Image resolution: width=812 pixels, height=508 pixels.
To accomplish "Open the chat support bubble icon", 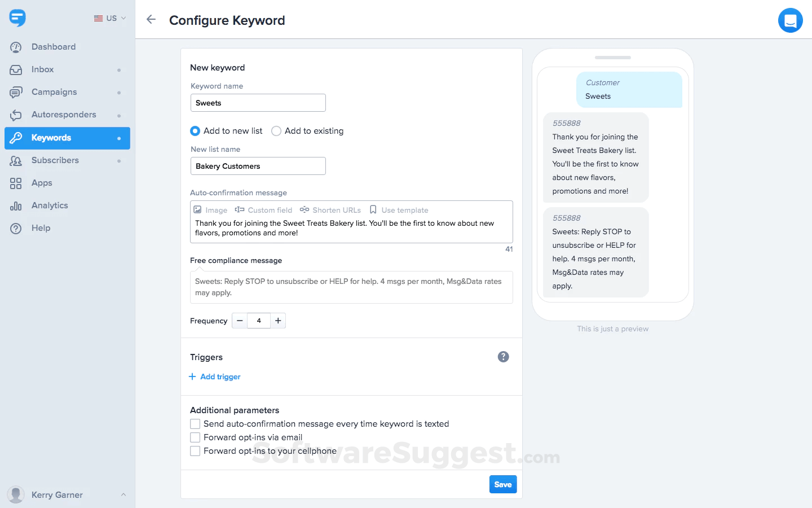I will 790,20.
